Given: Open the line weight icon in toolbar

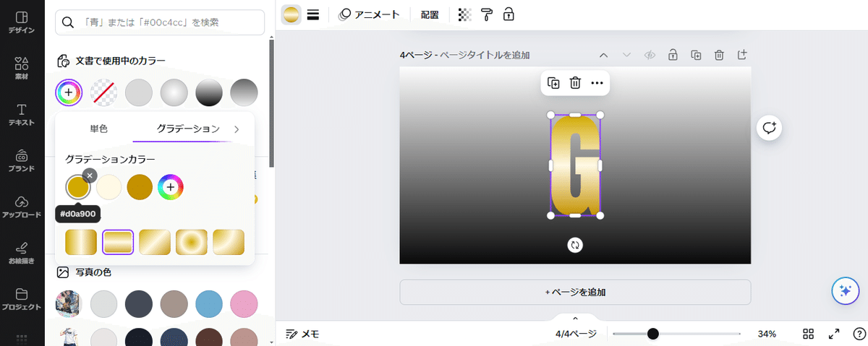Looking at the screenshot, I should 313,14.
